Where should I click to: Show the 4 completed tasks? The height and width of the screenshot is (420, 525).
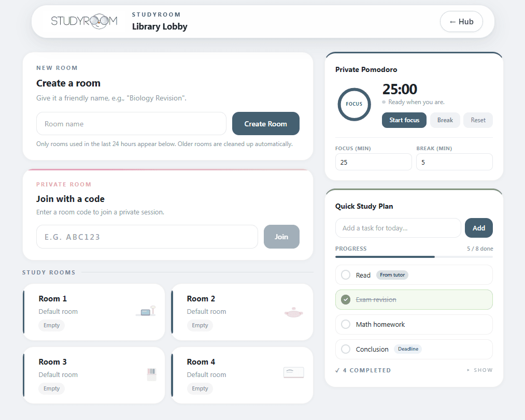point(480,370)
